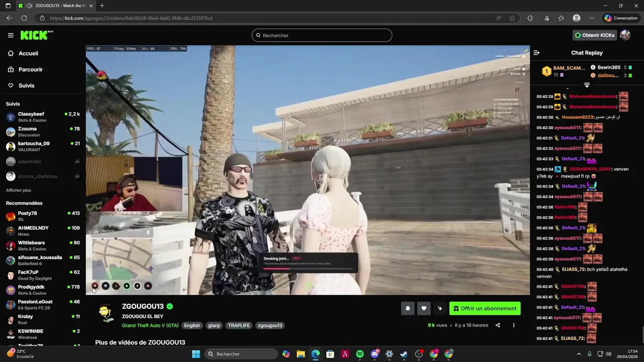Open Prodigyddk recommended channel
Image resolution: width=644 pixels, height=362 pixels.
[x=43, y=290]
